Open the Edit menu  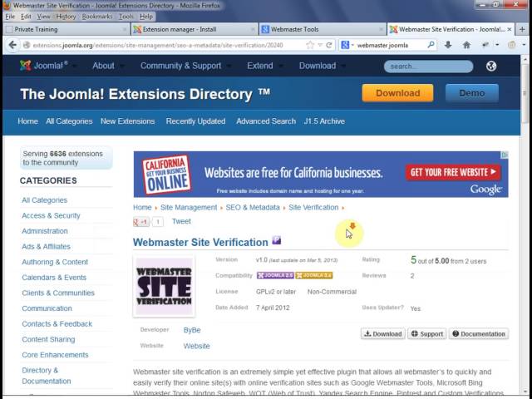26,17
